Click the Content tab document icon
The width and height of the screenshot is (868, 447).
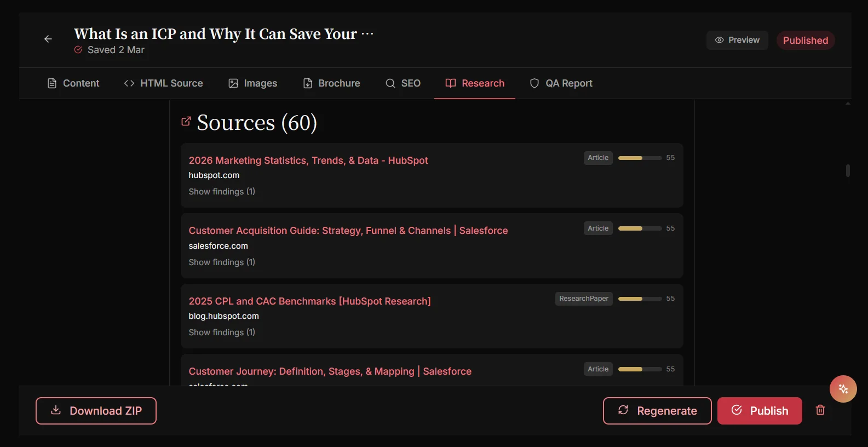52,83
